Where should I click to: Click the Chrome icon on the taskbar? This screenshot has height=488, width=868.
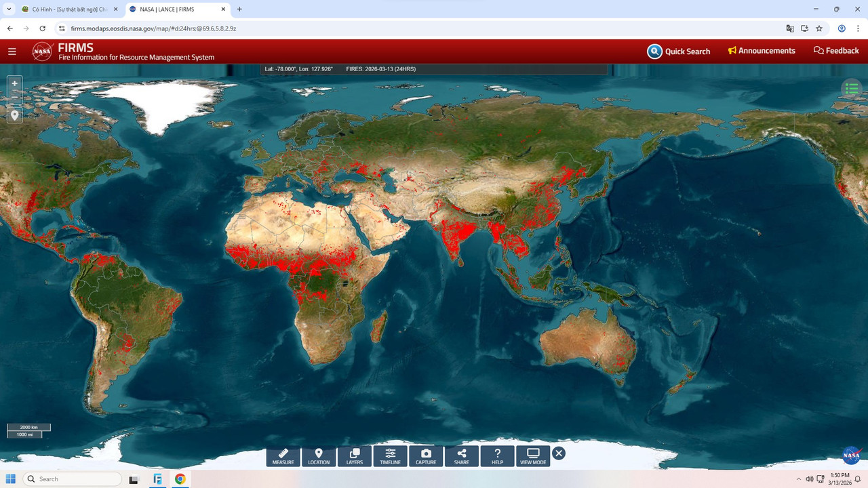point(180,479)
